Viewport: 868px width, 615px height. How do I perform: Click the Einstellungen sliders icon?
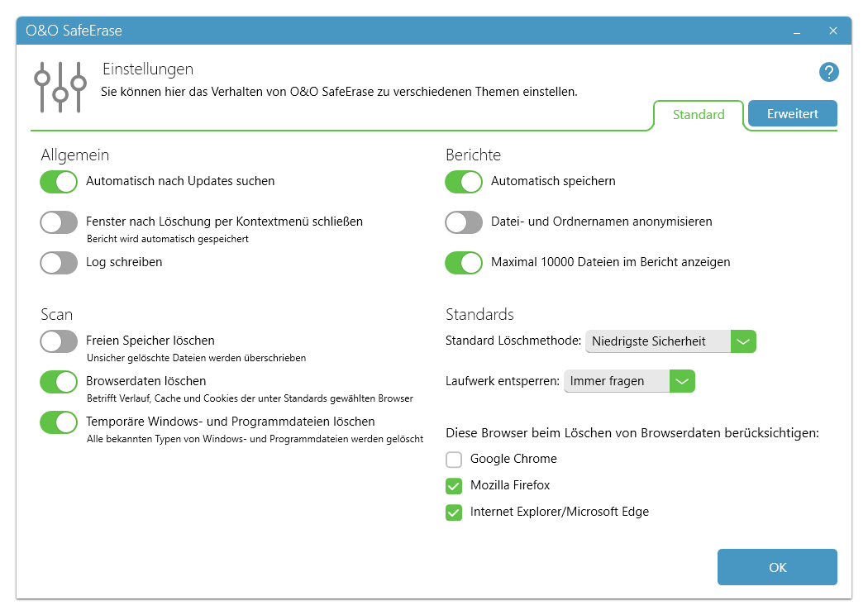click(60, 87)
